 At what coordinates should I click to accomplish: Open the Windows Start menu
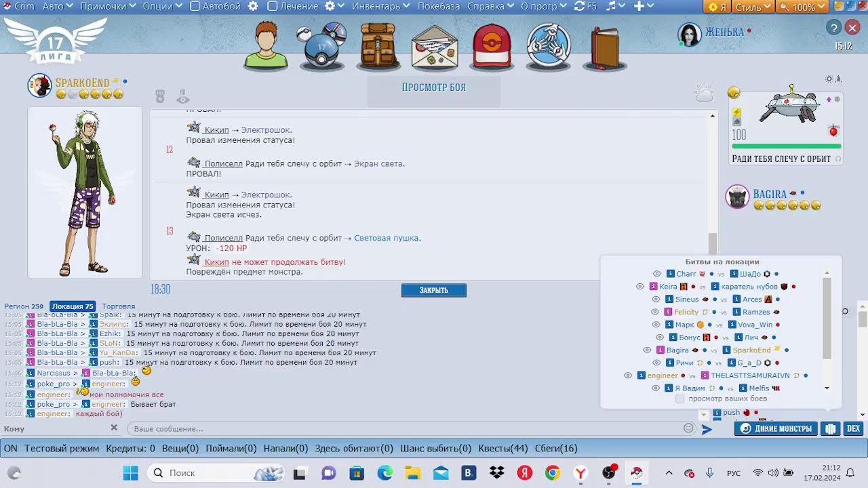(130, 472)
